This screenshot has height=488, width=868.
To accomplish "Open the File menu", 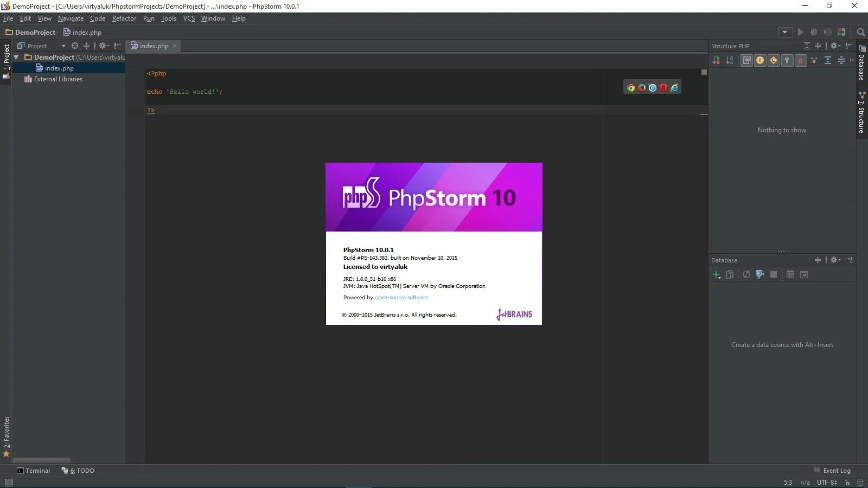I will 8,18.
